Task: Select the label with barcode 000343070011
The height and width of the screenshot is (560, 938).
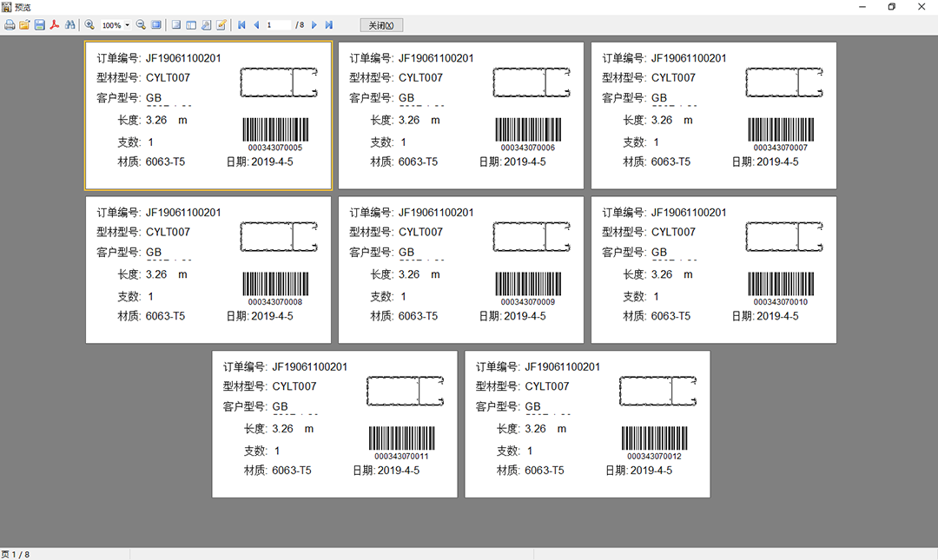Action: pos(334,425)
